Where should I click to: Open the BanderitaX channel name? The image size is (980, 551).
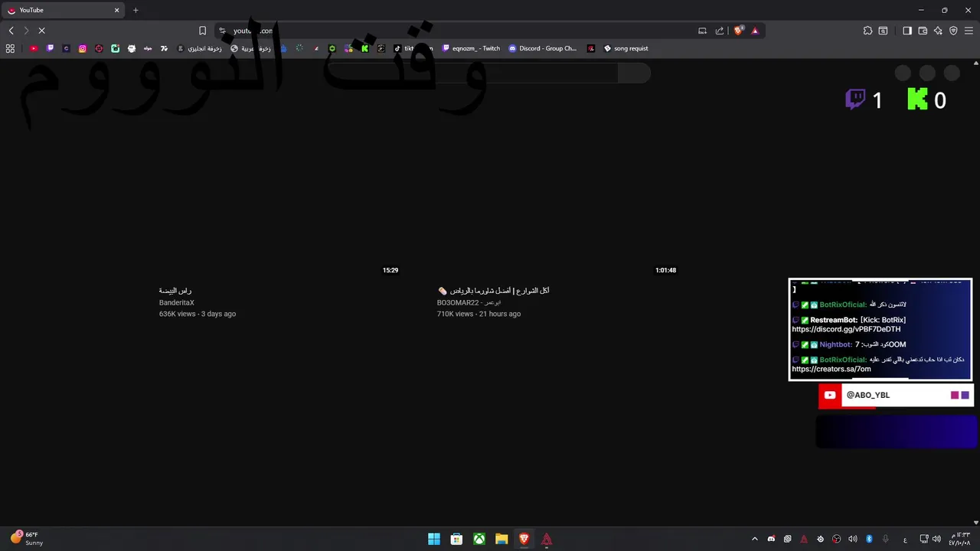point(177,303)
